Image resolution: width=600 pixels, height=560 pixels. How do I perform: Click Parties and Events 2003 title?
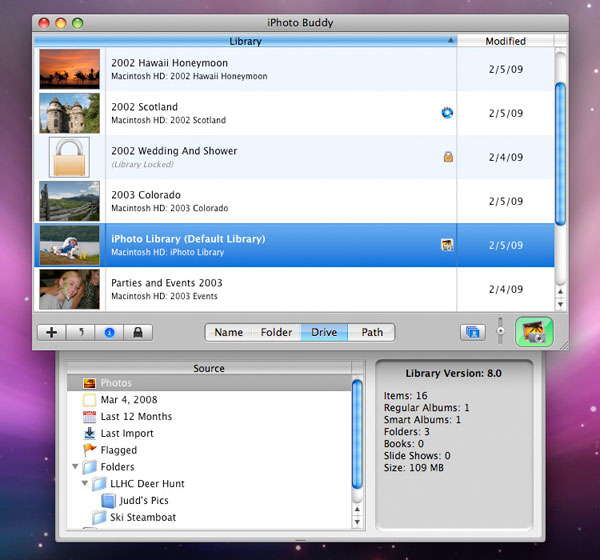(x=166, y=283)
